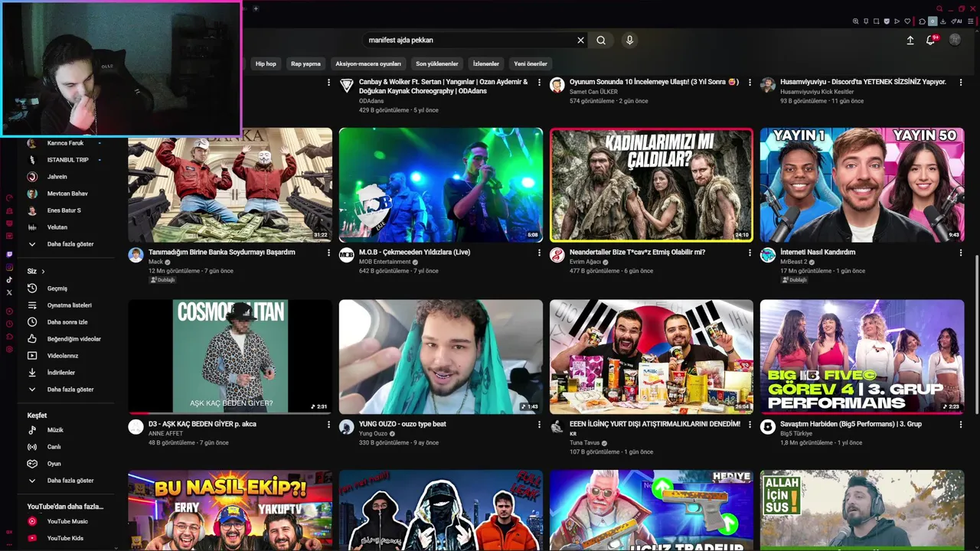Select Aksiyon-macera oyunları filter chip
The image size is (980, 551).
coord(368,64)
